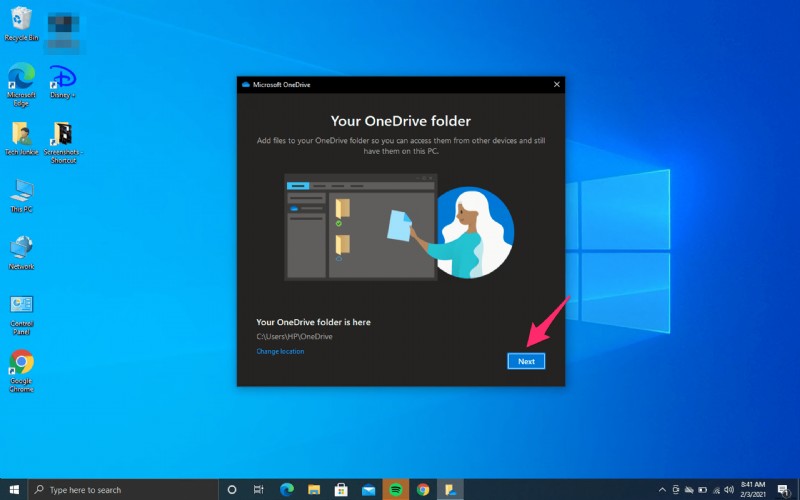Click the Meet Now tray icon
The width and height of the screenshot is (800, 500).
click(x=676, y=490)
